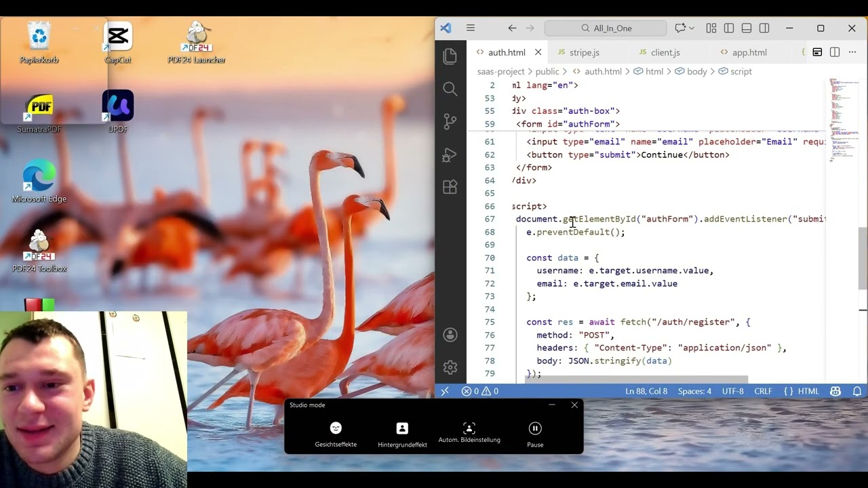Open the Run and Debug view
This screenshot has height=488, width=868.
tap(450, 155)
